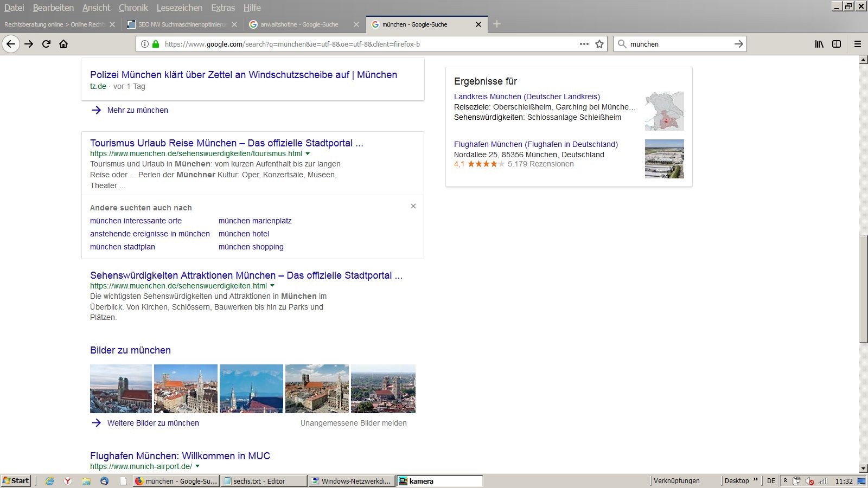
Task: Toggle the sidebar view icon
Action: click(x=837, y=44)
